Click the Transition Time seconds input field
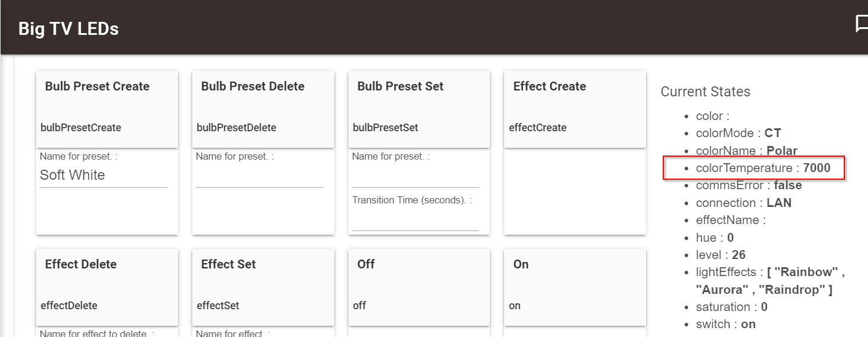 pyautogui.click(x=415, y=221)
